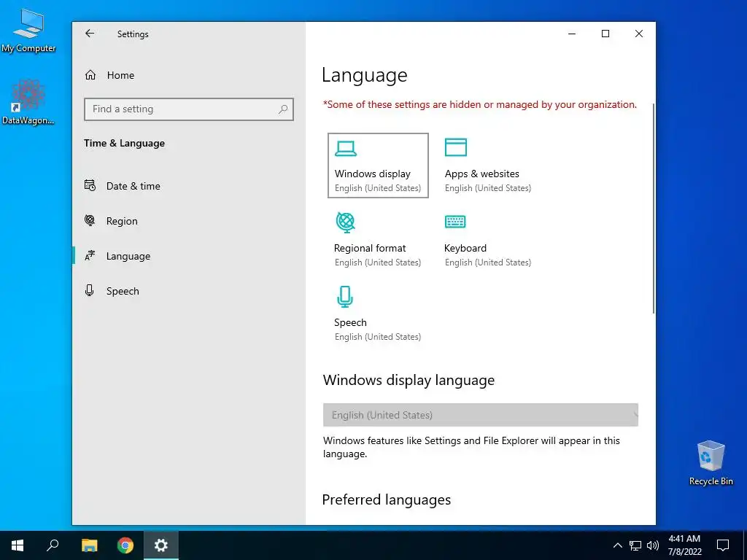This screenshot has width=747, height=560.
Task: Open the Speech tile in Language page
Action: click(x=378, y=314)
